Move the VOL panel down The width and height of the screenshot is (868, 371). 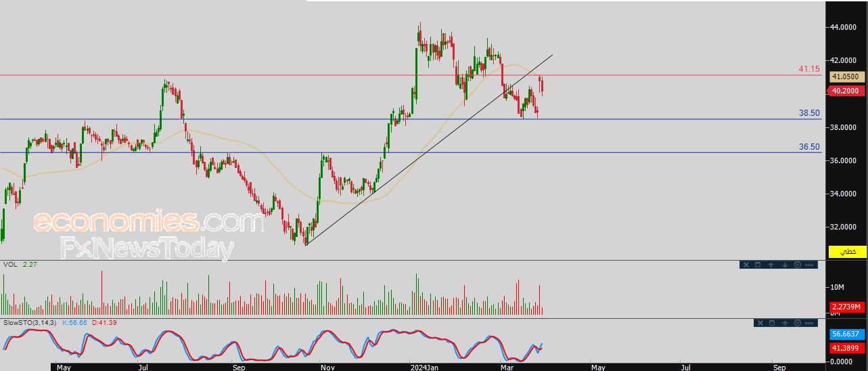coord(785,265)
